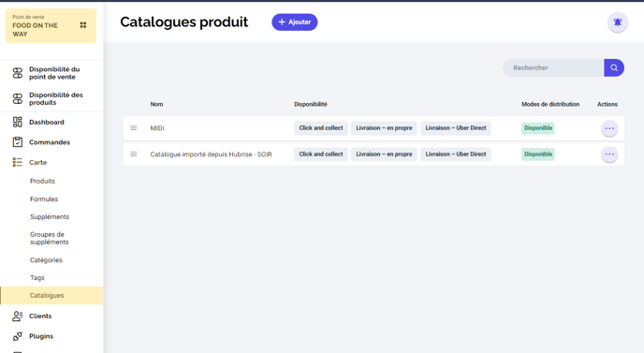The width and height of the screenshot is (644, 353).
Task: Click the Disponibilité des produits icon
Action: coord(17,98)
